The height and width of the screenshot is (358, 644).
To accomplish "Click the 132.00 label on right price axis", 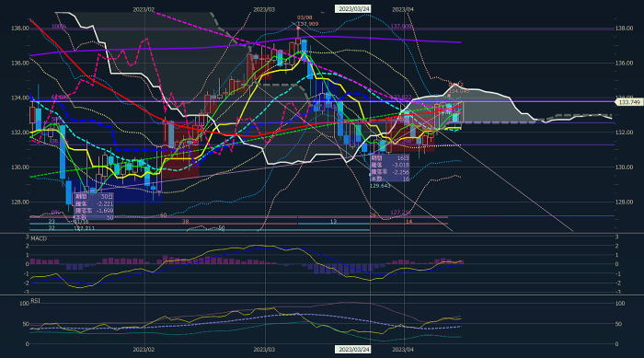I will pyautogui.click(x=624, y=133).
